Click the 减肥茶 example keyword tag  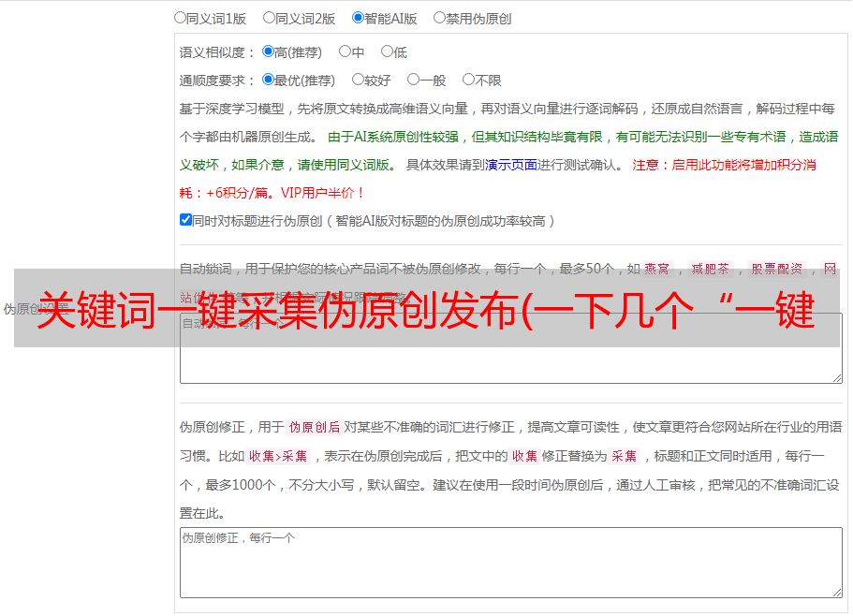tap(710, 269)
